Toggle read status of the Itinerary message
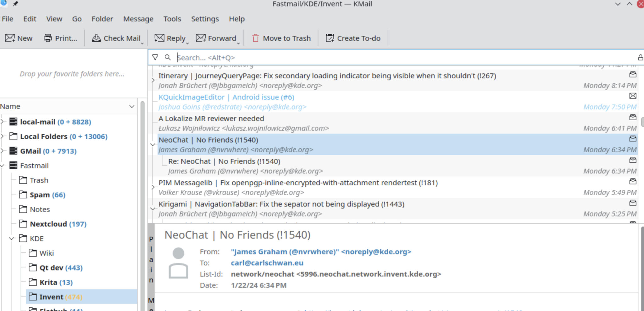644x311 pixels. [x=633, y=75]
